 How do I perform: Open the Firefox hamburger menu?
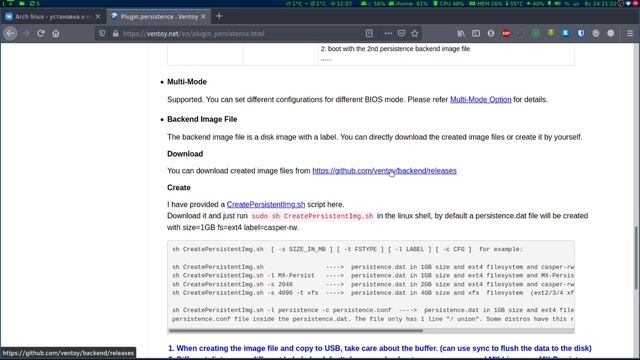pyautogui.click(x=630, y=33)
